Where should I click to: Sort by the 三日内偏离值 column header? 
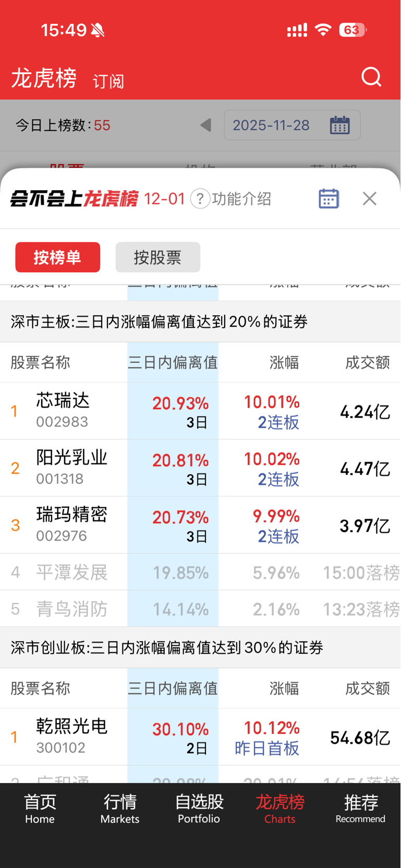click(x=173, y=362)
